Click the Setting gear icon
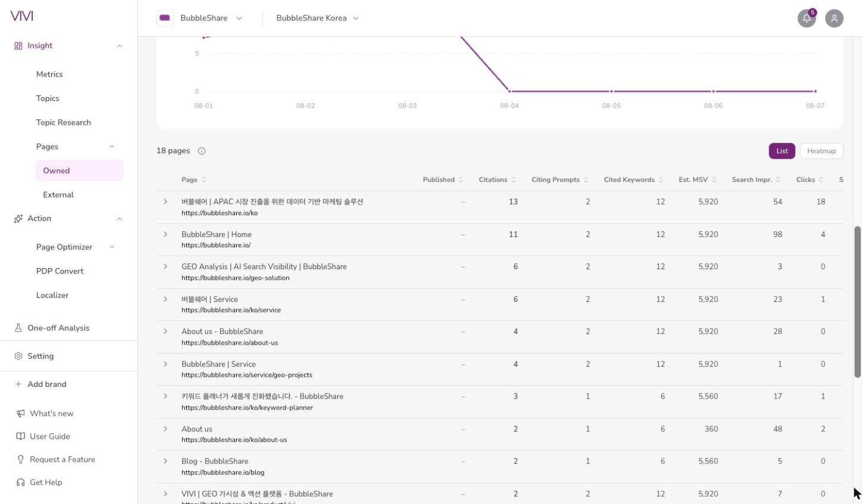Viewport: 862px width, 504px height. coord(18,356)
